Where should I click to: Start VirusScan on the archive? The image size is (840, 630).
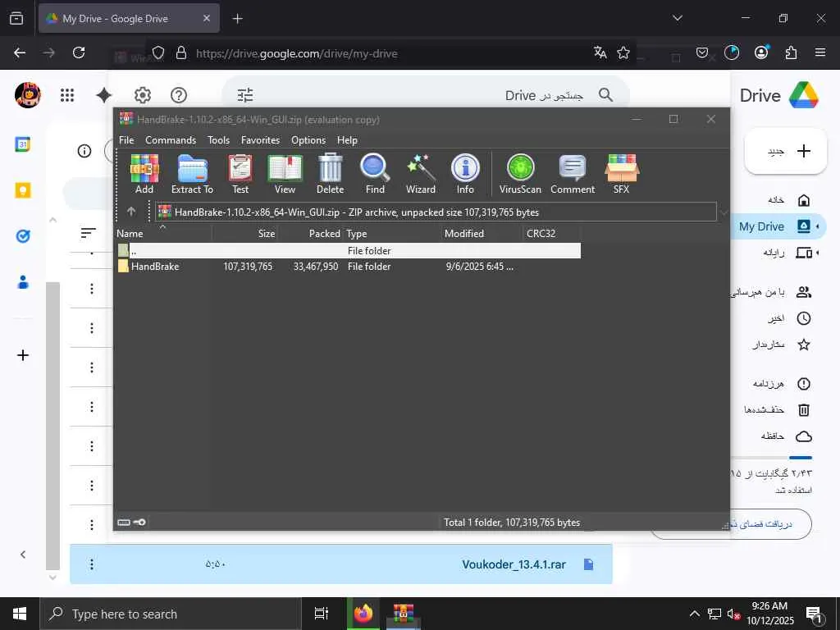click(520, 174)
